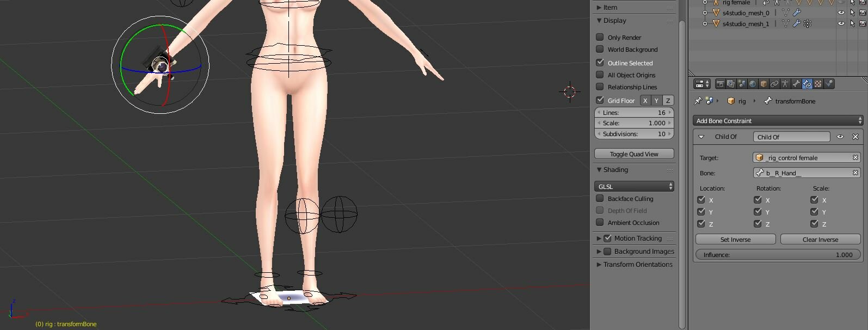Uncheck Location X in Child Of constraint
This screenshot has width=868, height=330.
tap(701, 200)
